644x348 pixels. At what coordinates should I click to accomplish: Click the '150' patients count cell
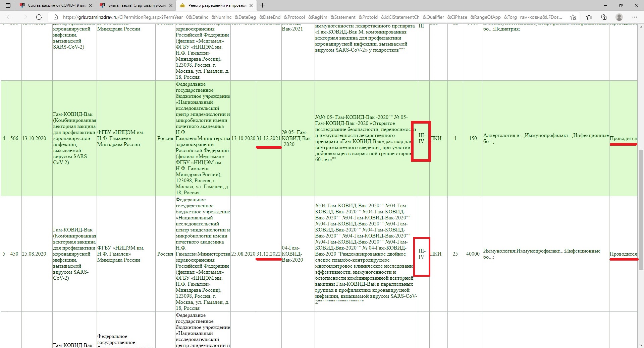pyautogui.click(x=473, y=138)
